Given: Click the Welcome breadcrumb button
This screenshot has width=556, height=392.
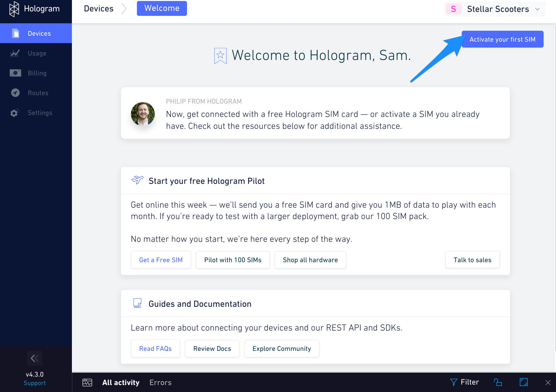Looking at the screenshot, I should coord(162,8).
